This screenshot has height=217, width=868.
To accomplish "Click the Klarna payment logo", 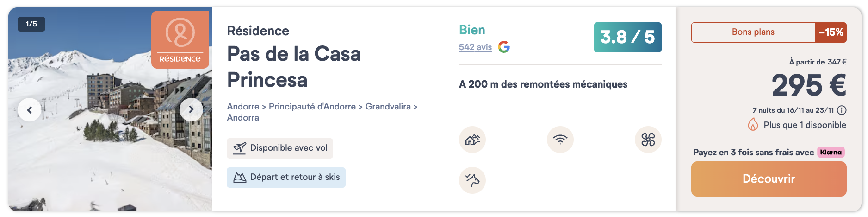I will tap(831, 152).
